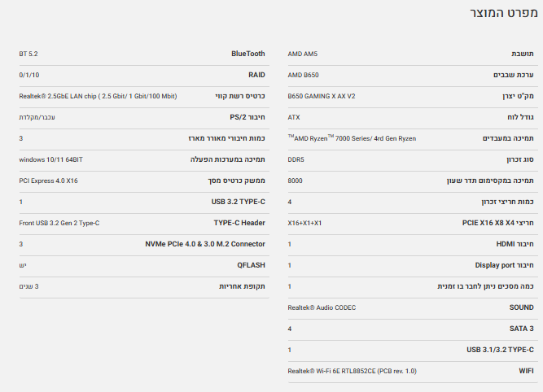Click the BT 5.2 value text

[x=28, y=54]
